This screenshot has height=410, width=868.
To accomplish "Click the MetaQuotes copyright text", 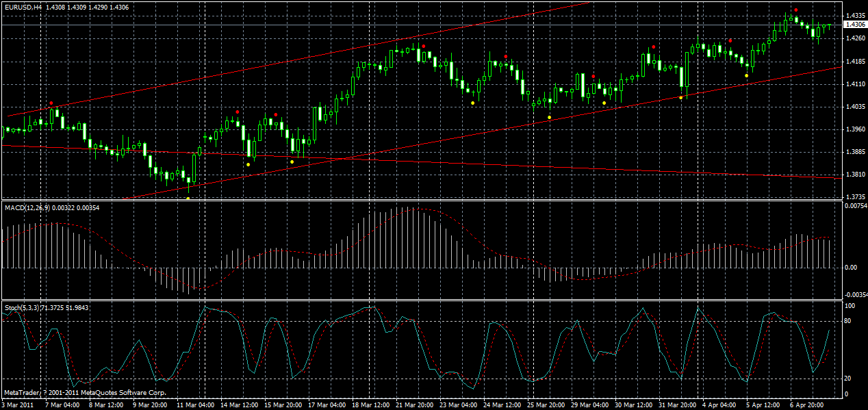I will click(86, 393).
